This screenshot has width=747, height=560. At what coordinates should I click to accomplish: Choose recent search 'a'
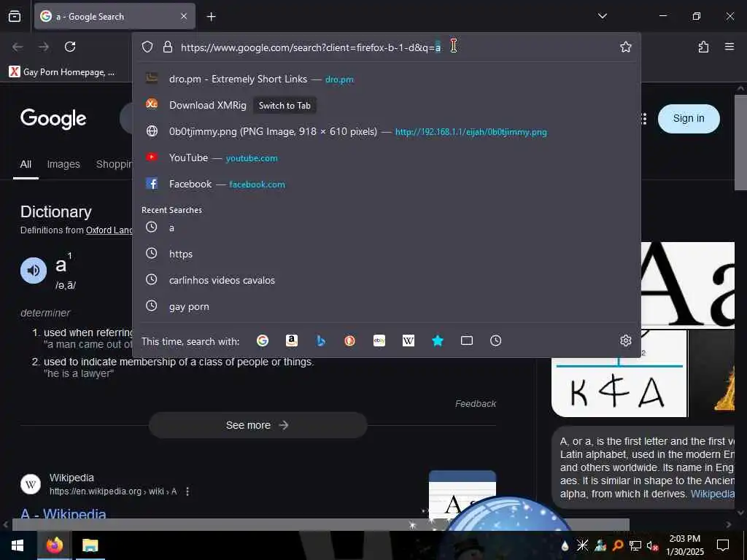click(x=387, y=227)
